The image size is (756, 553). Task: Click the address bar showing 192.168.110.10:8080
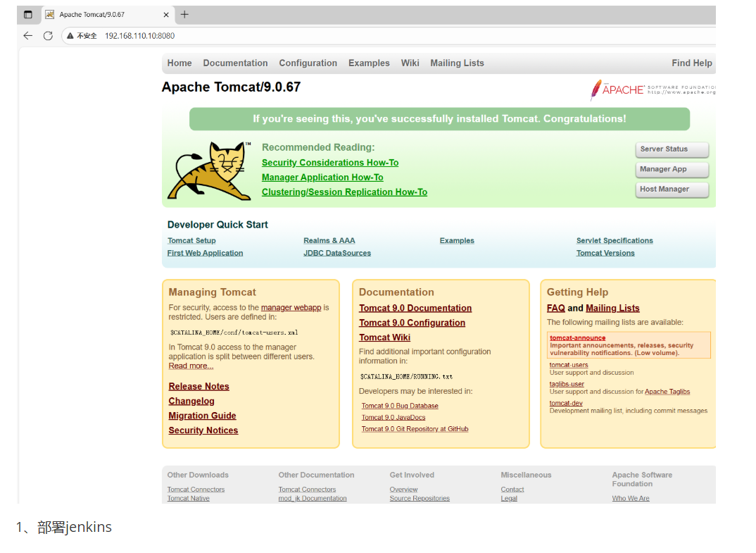click(x=389, y=36)
